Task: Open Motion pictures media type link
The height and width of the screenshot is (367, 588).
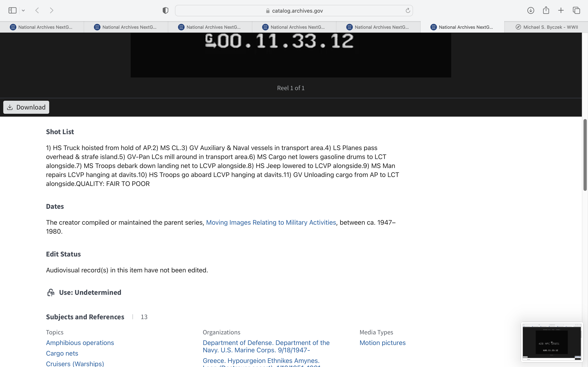Action: (382, 343)
